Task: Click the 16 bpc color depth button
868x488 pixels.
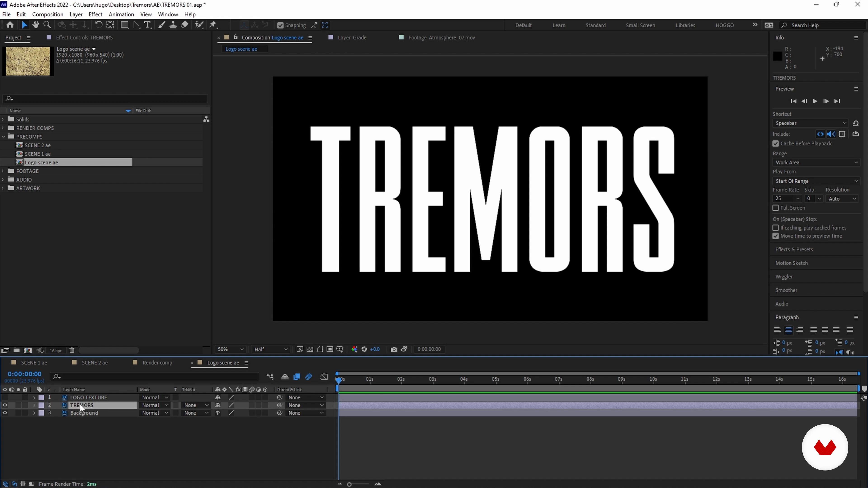Action: (x=56, y=351)
